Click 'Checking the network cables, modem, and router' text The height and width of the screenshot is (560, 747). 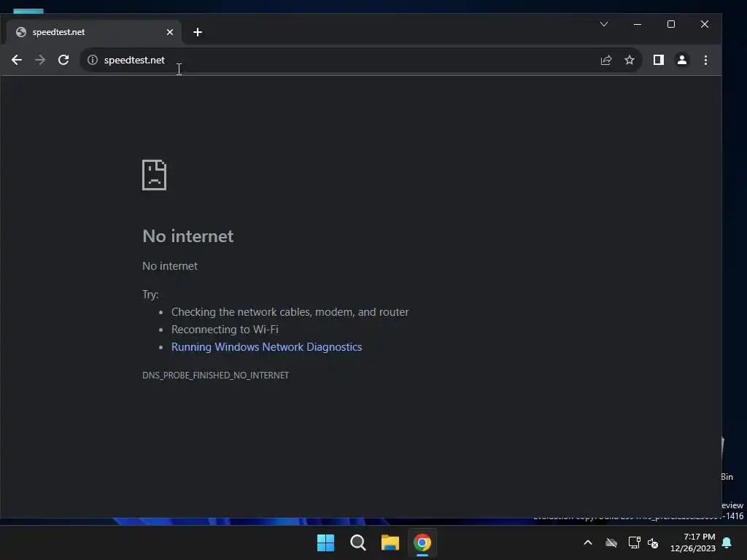[x=290, y=312]
